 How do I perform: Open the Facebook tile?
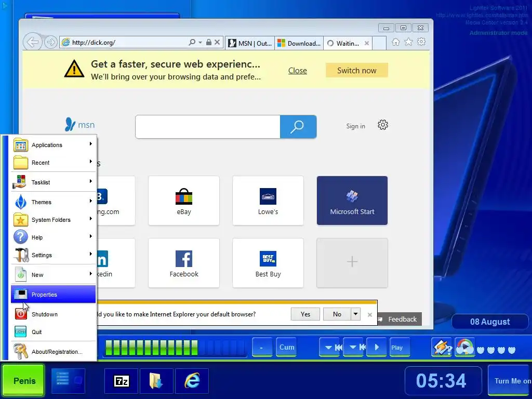(184, 263)
